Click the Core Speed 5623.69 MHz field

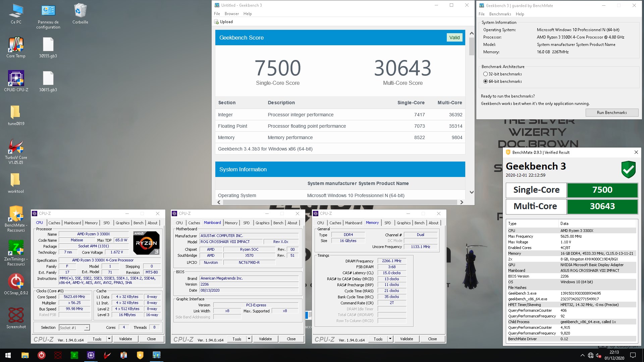(x=74, y=297)
